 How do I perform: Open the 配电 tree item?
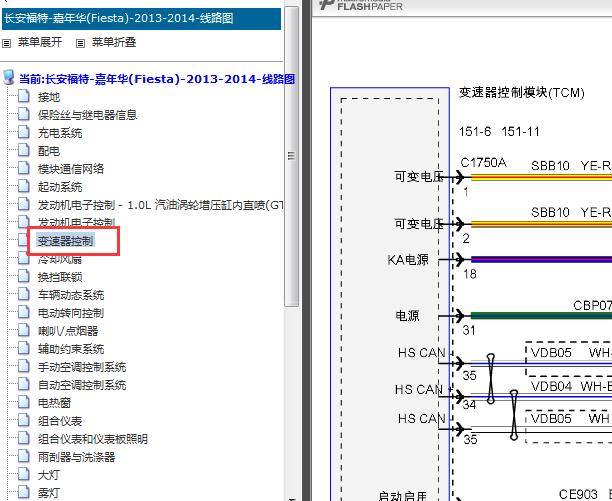(x=49, y=151)
